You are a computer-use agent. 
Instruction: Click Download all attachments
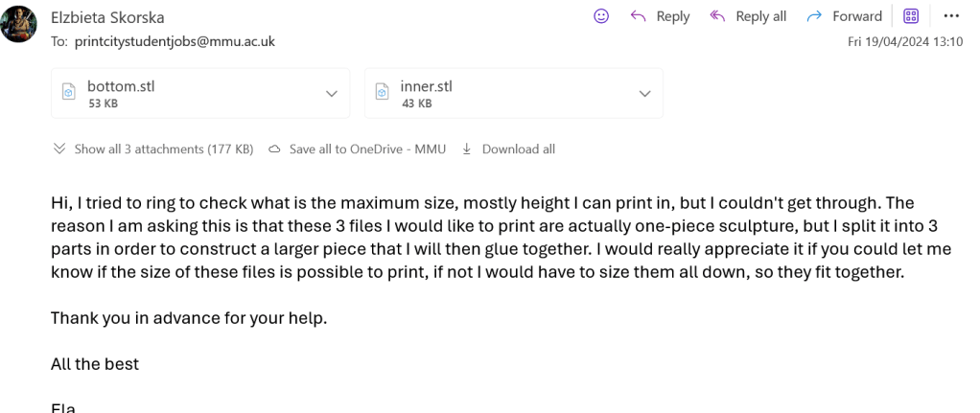tap(518, 149)
